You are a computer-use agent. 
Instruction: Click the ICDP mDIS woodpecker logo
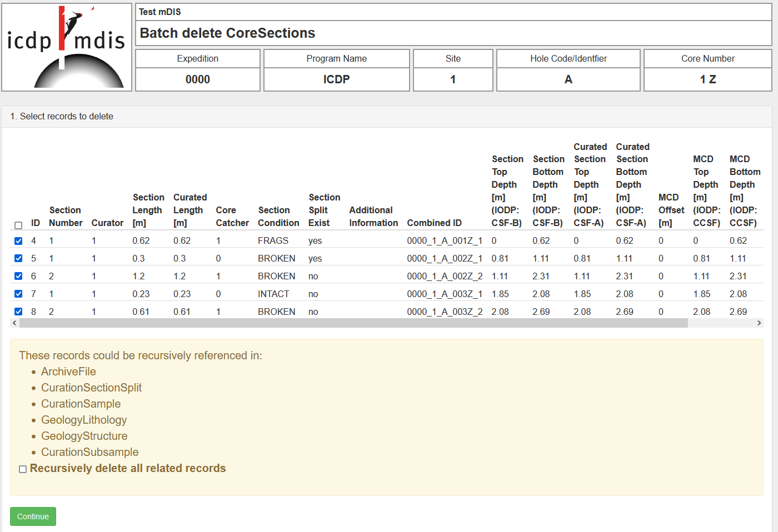point(67,47)
